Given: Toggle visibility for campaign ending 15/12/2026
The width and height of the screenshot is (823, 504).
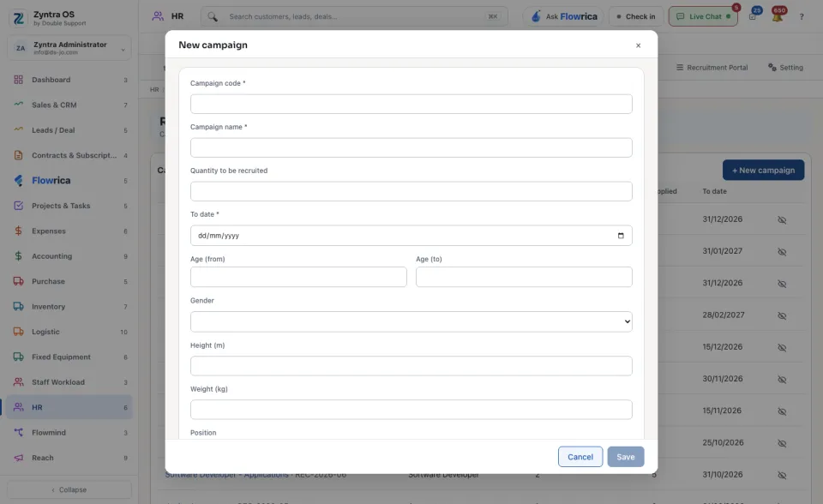Looking at the screenshot, I should point(782,348).
